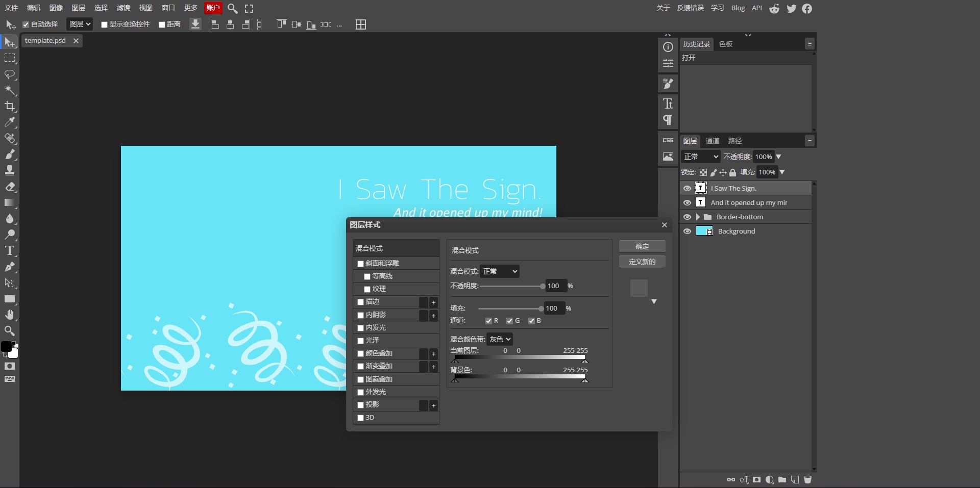Click the new folder icon in layers footer
The image size is (980, 488).
click(x=782, y=480)
